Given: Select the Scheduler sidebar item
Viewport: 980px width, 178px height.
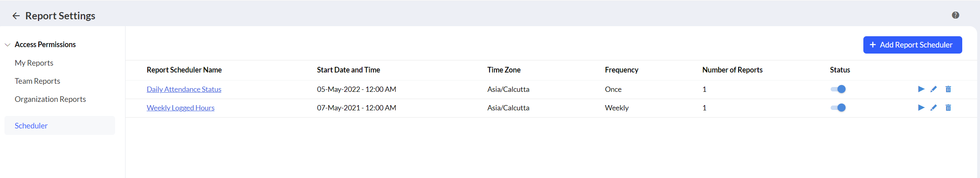Looking at the screenshot, I should (x=31, y=126).
